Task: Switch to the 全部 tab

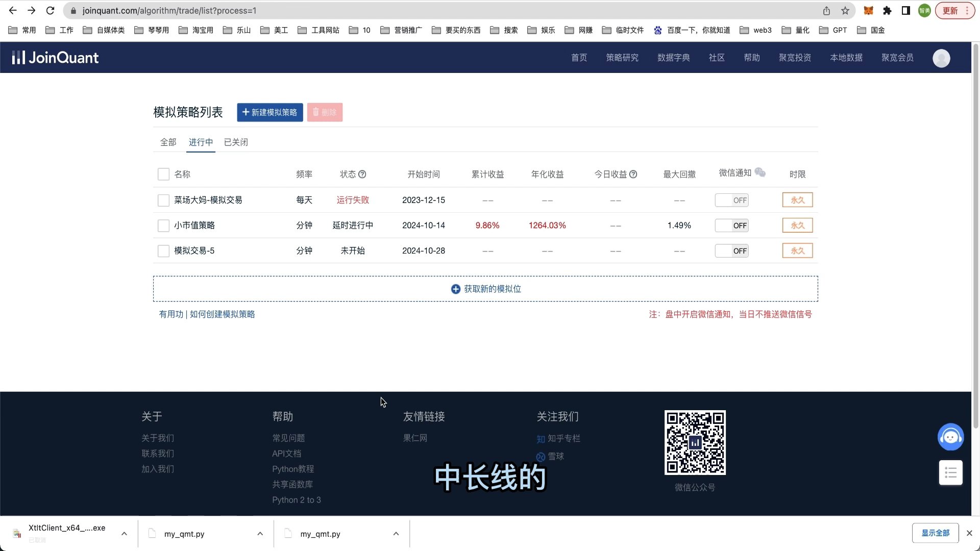Action: tap(168, 142)
